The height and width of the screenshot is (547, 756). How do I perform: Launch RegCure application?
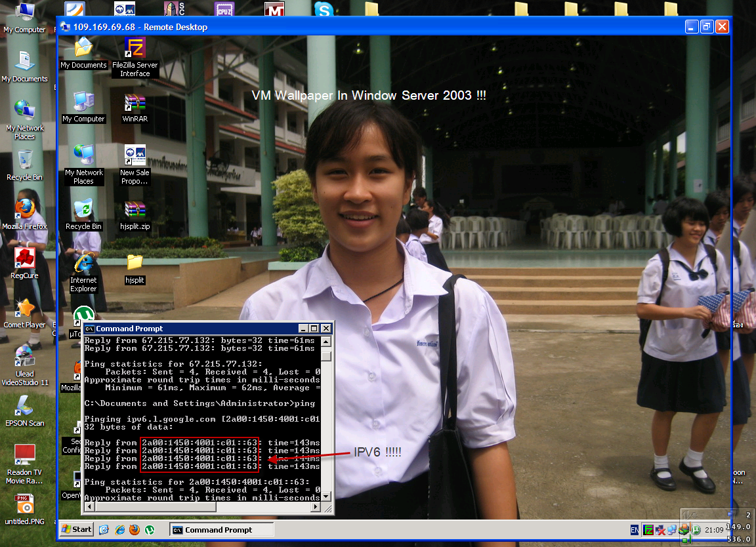click(24, 264)
